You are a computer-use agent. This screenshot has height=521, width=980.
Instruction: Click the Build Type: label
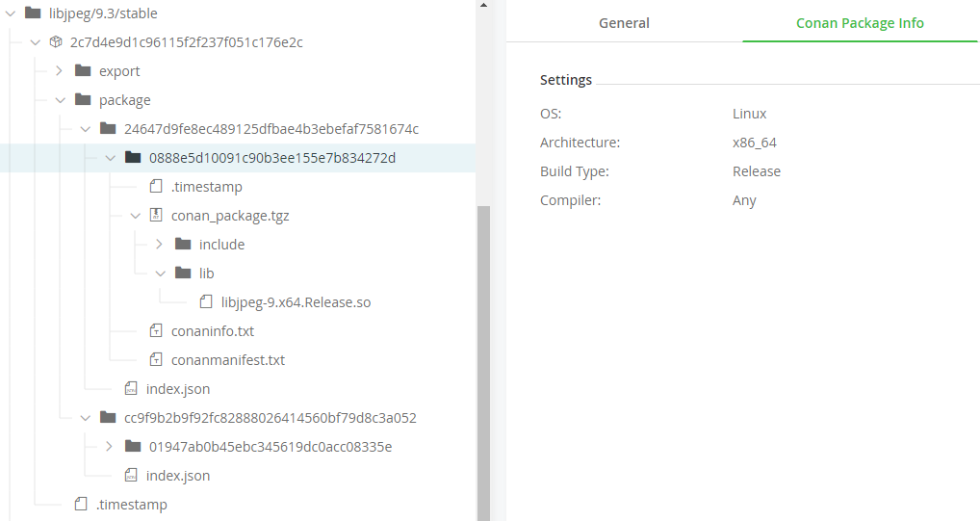pyautogui.click(x=575, y=171)
